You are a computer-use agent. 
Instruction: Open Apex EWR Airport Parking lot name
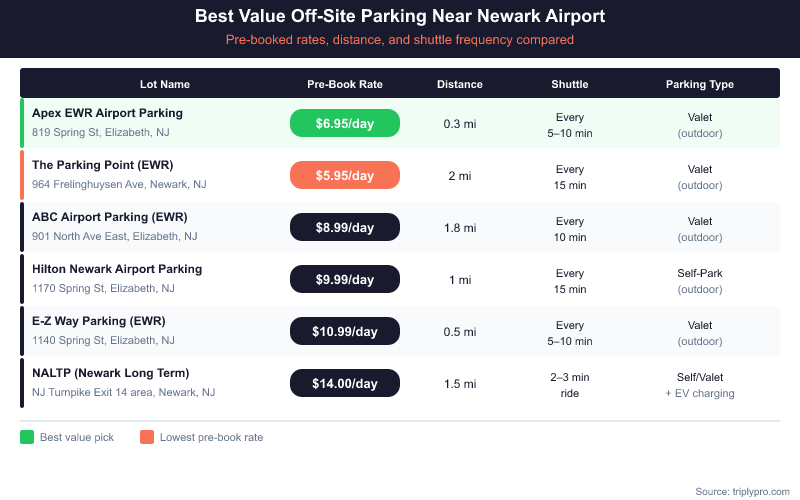click(x=107, y=113)
